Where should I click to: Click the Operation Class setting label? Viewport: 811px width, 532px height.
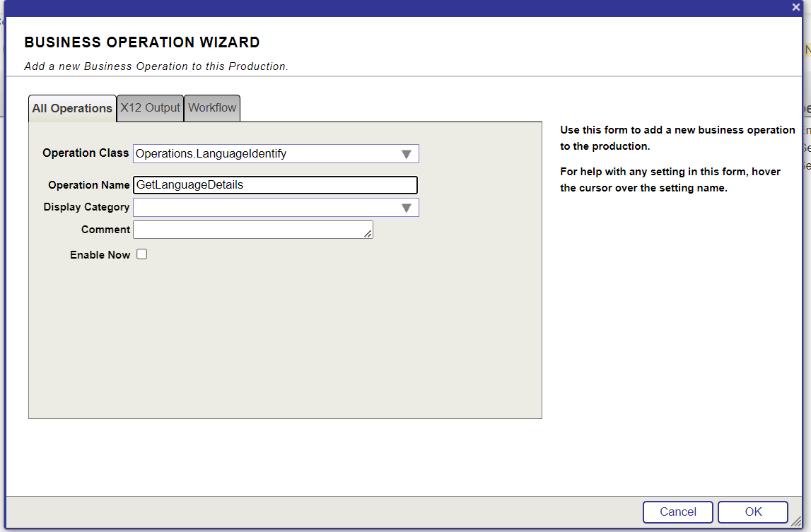point(86,153)
